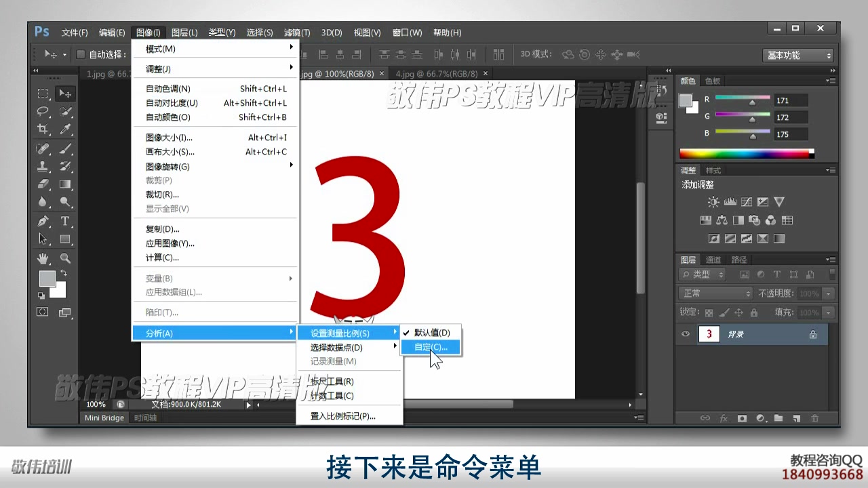Open fill dropdown arrow

click(828, 312)
